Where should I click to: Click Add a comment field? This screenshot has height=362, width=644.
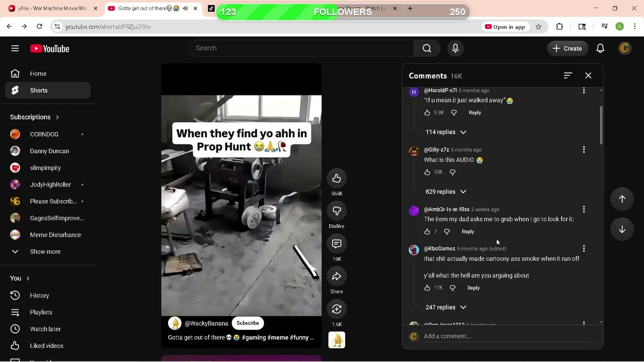506,336
